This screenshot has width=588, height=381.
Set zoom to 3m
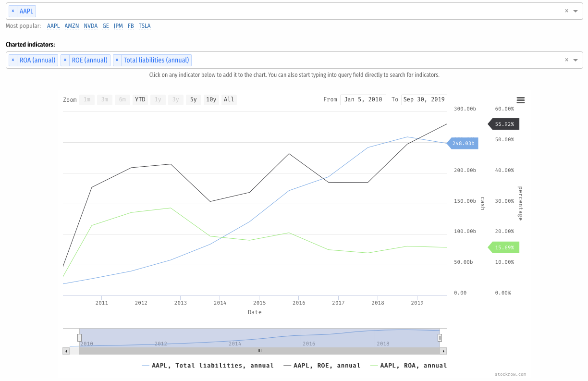tap(105, 99)
